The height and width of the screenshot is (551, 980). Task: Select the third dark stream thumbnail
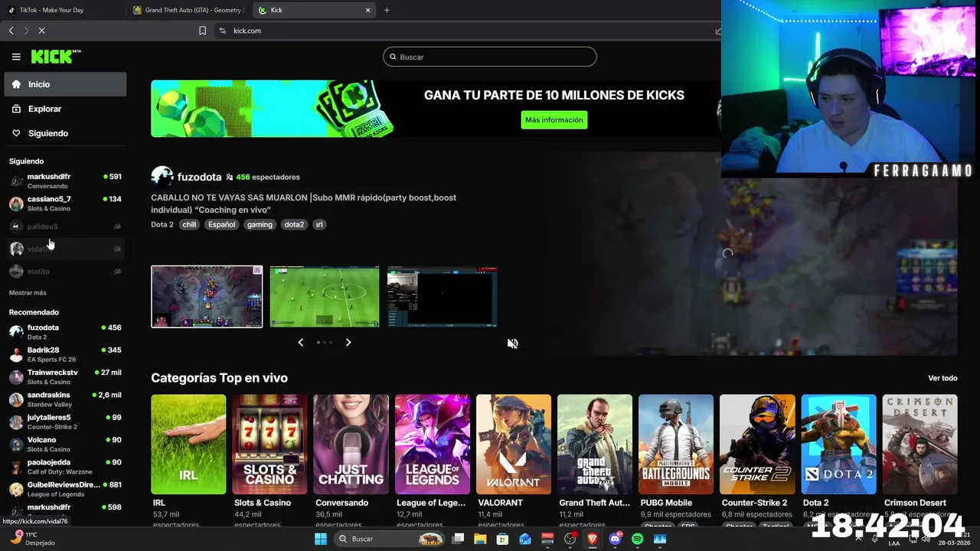(x=443, y=296)
